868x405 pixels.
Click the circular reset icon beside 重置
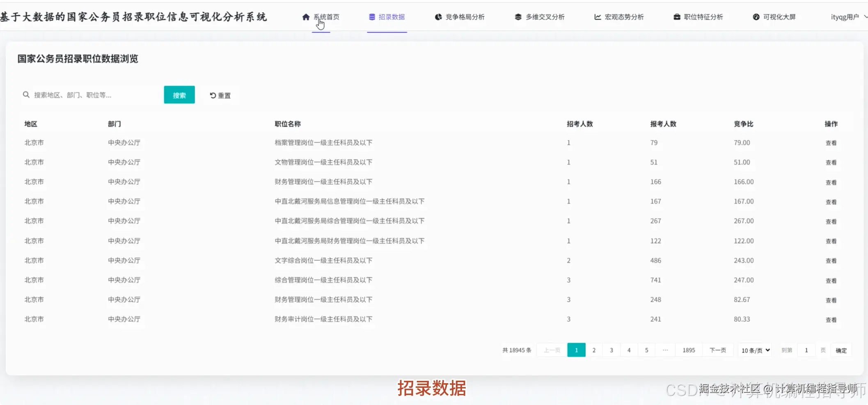click(x=212, y=95)
